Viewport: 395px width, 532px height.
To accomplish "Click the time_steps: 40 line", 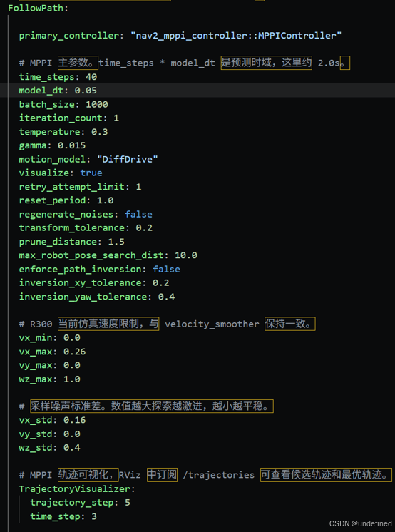I will (58, 77).
